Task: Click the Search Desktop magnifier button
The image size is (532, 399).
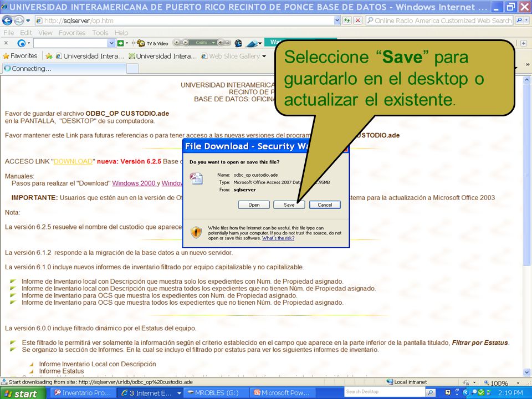Action: [430, 392]
